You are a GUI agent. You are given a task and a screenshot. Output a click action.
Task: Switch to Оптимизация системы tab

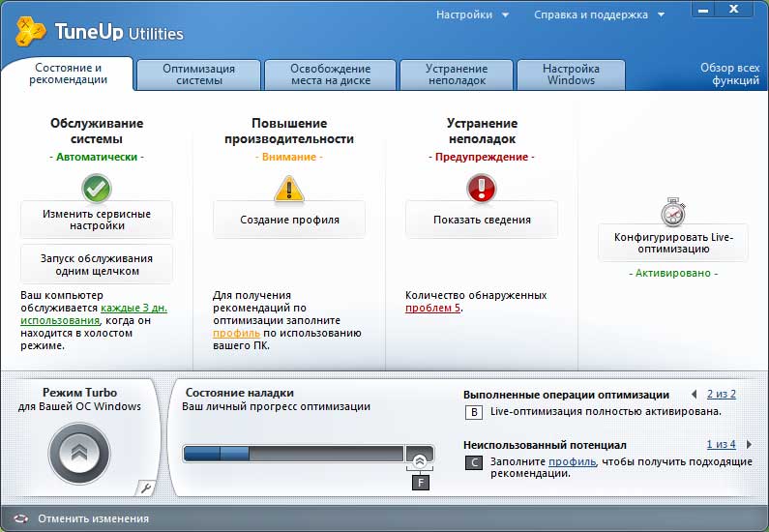(198, 74)
